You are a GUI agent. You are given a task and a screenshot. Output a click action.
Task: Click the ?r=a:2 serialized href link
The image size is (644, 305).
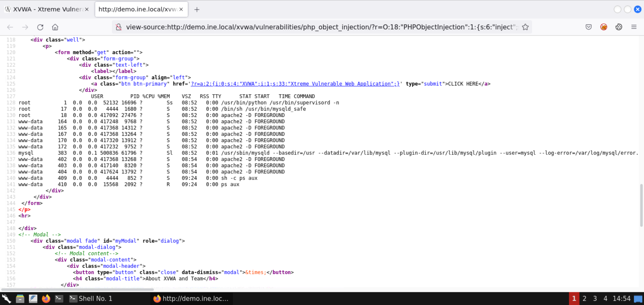(x=295, y=84)
